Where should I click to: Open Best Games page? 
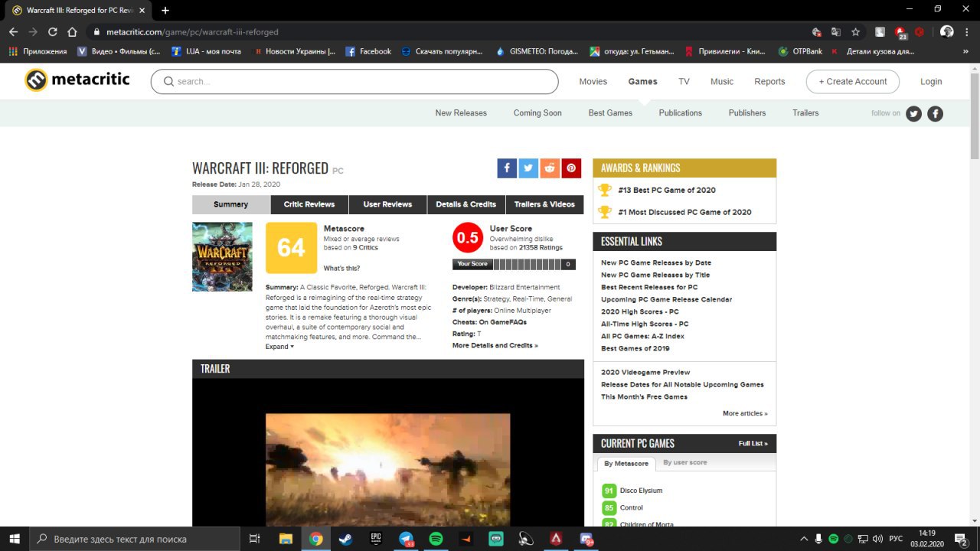pyautogui.click(x=610, y=112)
